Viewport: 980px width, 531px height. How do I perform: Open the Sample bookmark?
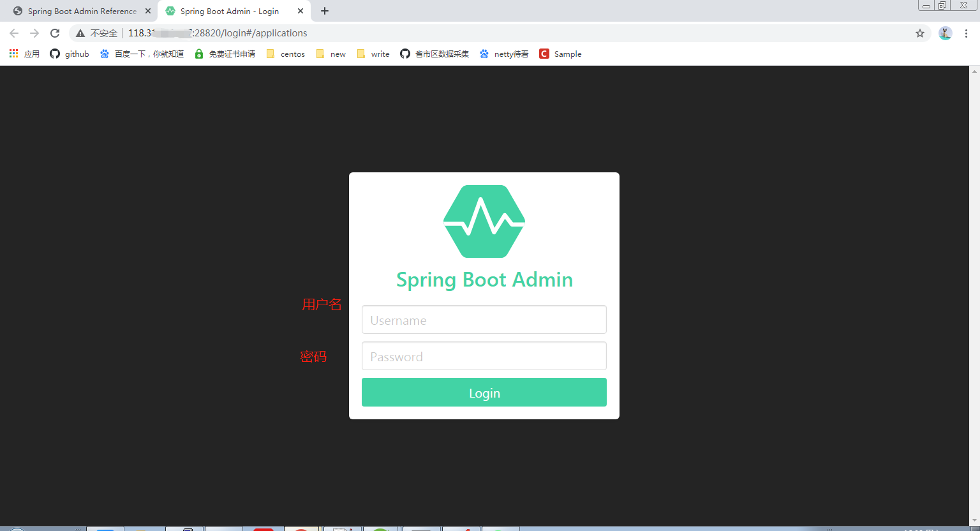(x=561, y=54)
